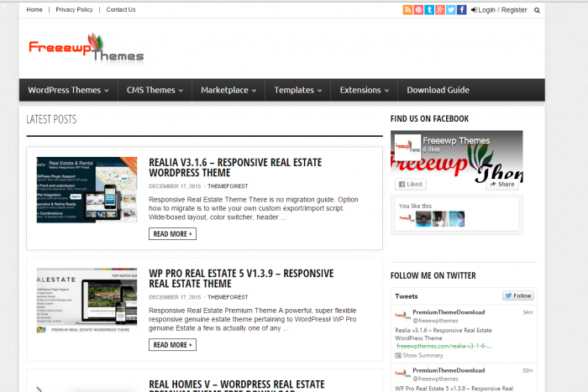The image size is (588, 392).
Task: Click the Liked button in Facebook widget
Action: click(x=411, y=185)
